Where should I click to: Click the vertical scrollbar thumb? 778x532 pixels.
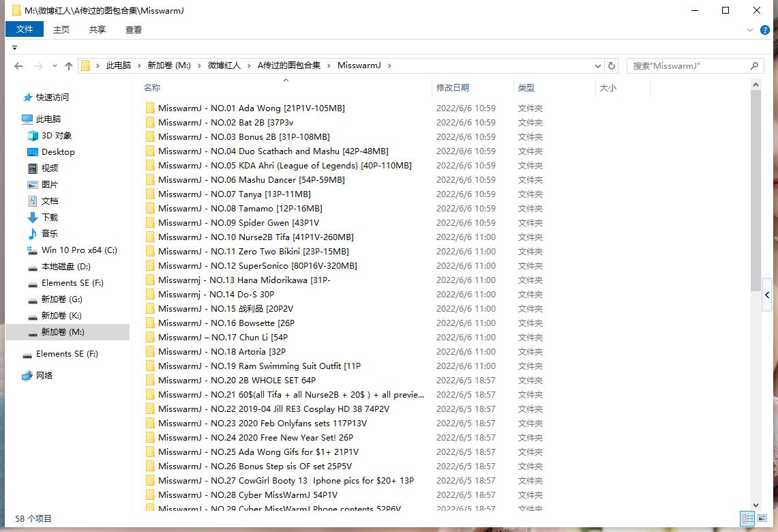755,190
